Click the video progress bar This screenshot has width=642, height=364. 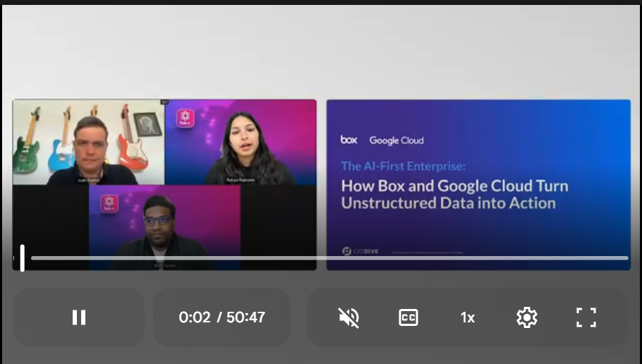(x=329, y=258)
